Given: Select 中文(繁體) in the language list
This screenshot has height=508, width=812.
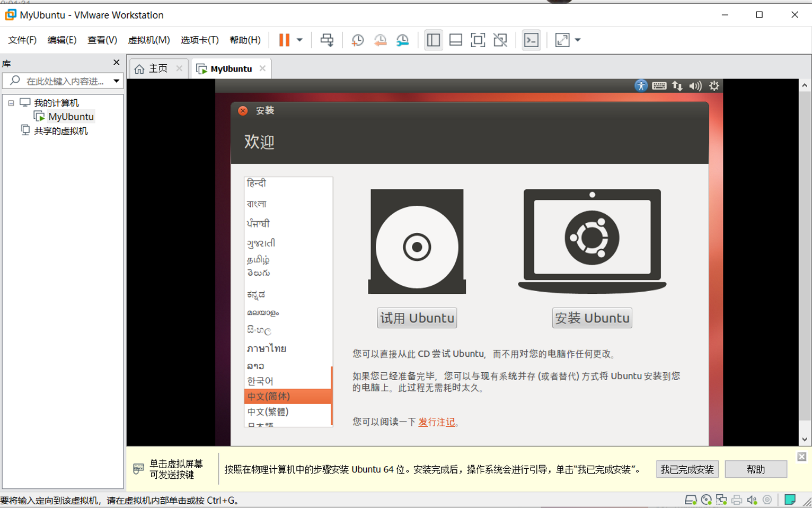Looking at the screenshot, I should tap(267, 411).
